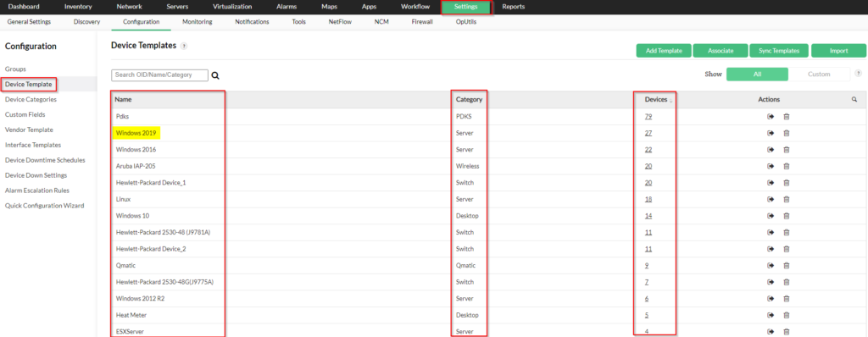Open Interface Templates in the sidebar
868x337 pixels.
[x=33, y=145]
